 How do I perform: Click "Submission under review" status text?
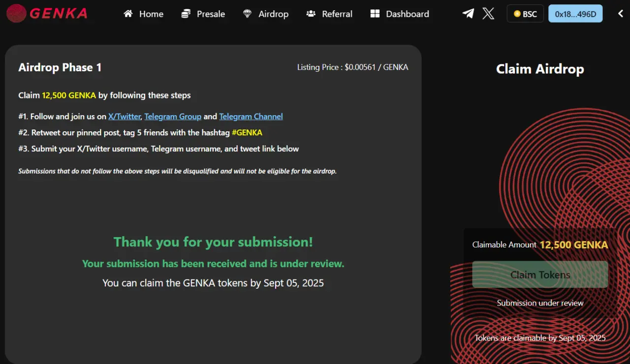(540, 303)
